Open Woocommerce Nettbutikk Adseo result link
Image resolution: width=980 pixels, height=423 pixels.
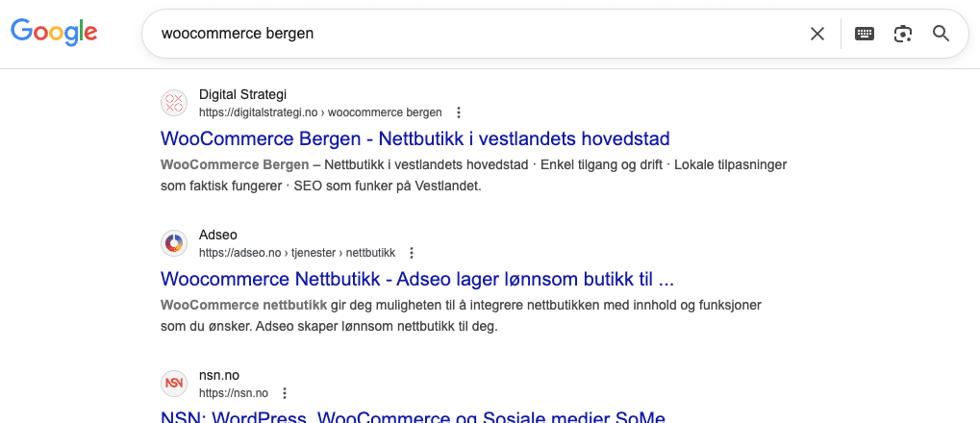click(417, 279)
